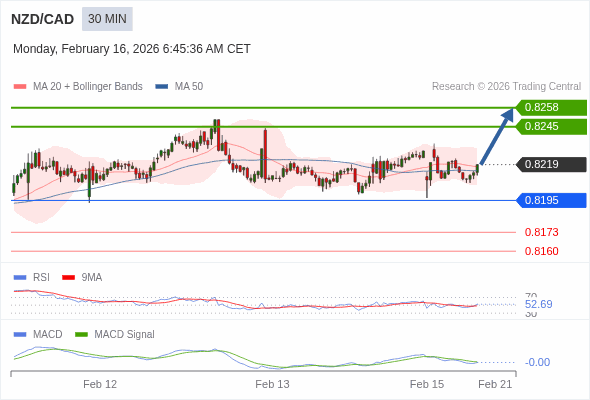The height and width of the screenshot is (400, 590).
Task: Click the MACD value -0.00
Action: 537,362
